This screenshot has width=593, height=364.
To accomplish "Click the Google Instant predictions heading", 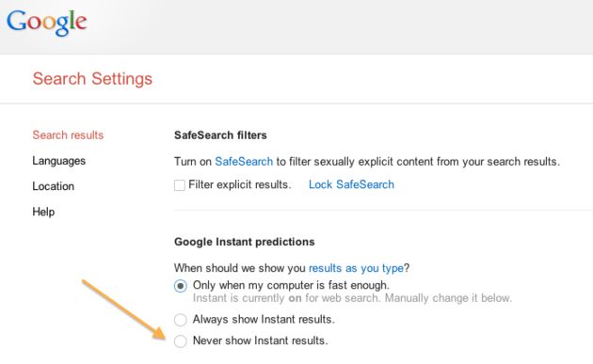I will [x=245, y=242].
